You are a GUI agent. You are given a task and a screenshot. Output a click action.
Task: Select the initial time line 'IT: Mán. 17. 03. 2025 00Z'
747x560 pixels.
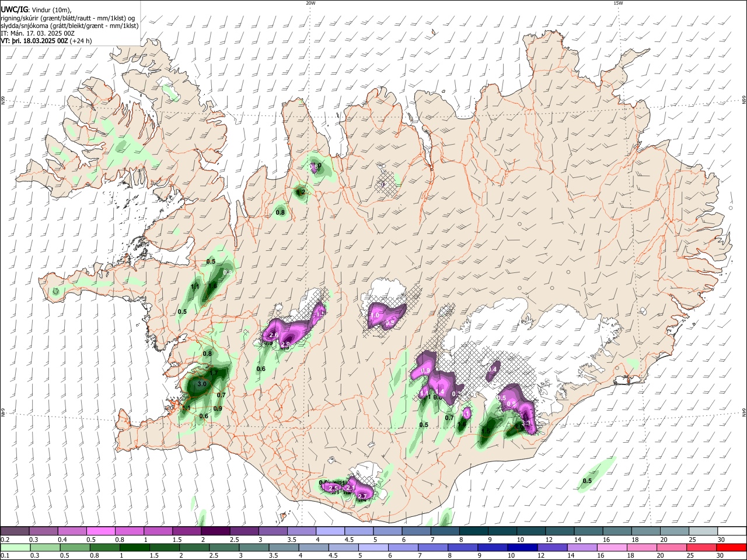tap(37, 33)
